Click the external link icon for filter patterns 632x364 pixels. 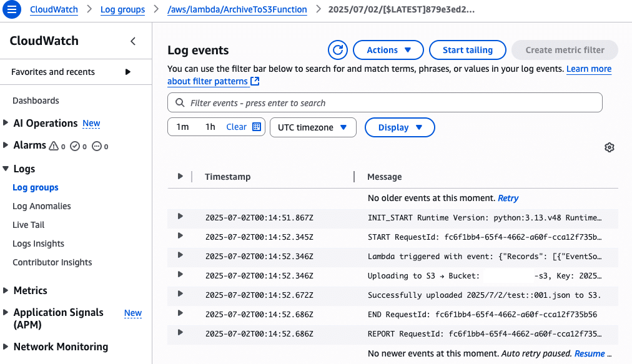tap(255, 81)
